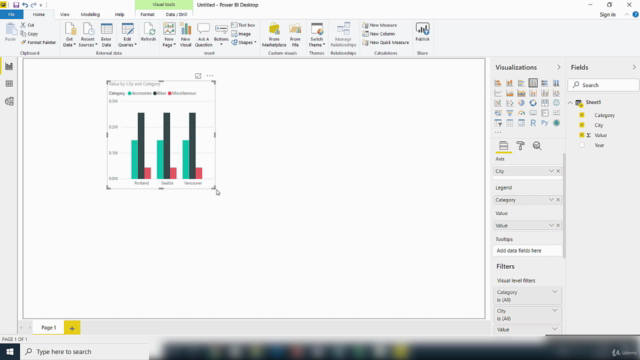
Task: Click New Quick Measure button
Action: click(386, 42)
